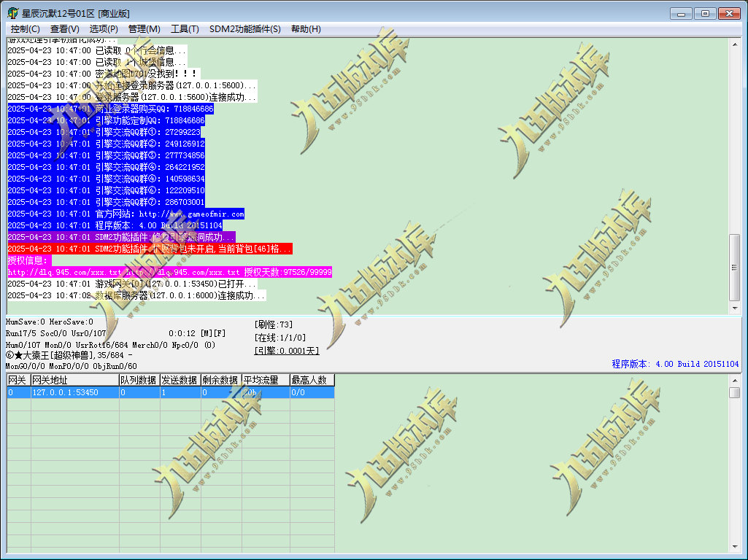This screenshot has height=560, width=748.
Task: Click the 引擎交流QQ群① log line
Action: (x=104, y=132)
